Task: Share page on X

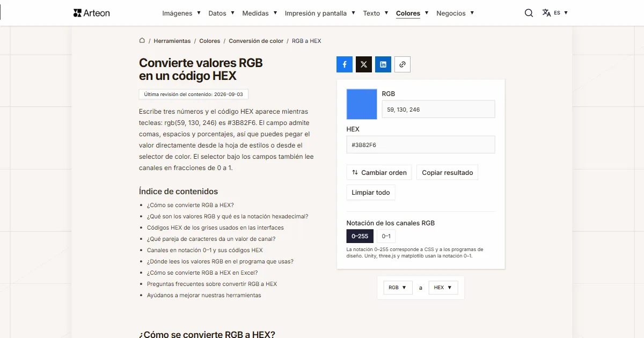Action: tap(364, 64)
